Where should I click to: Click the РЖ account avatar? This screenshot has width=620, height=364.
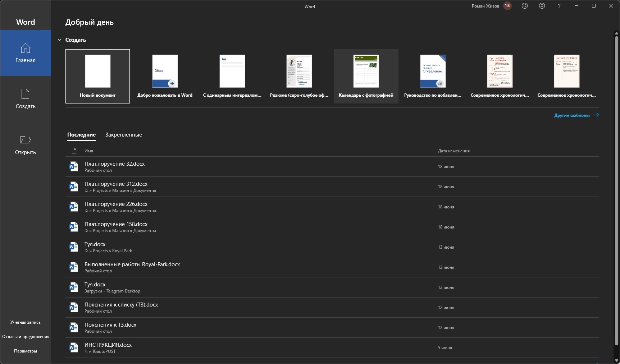coord(507,6)
